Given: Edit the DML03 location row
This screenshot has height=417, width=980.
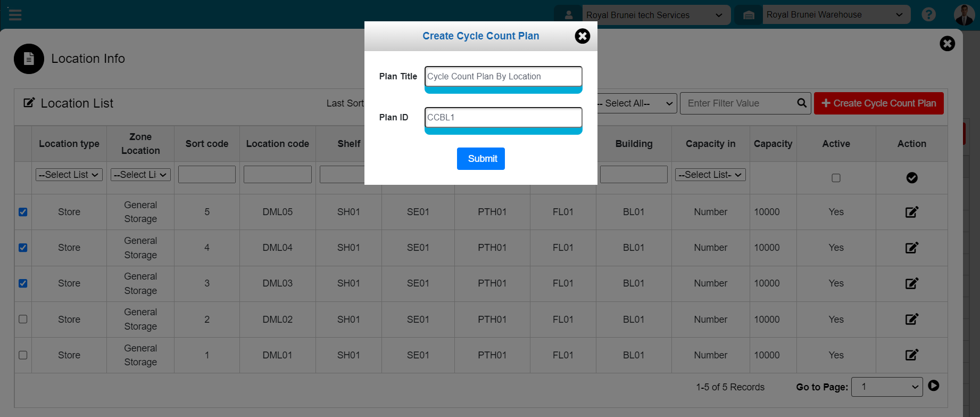Looking at the screenshot, I should coord(911,283).
